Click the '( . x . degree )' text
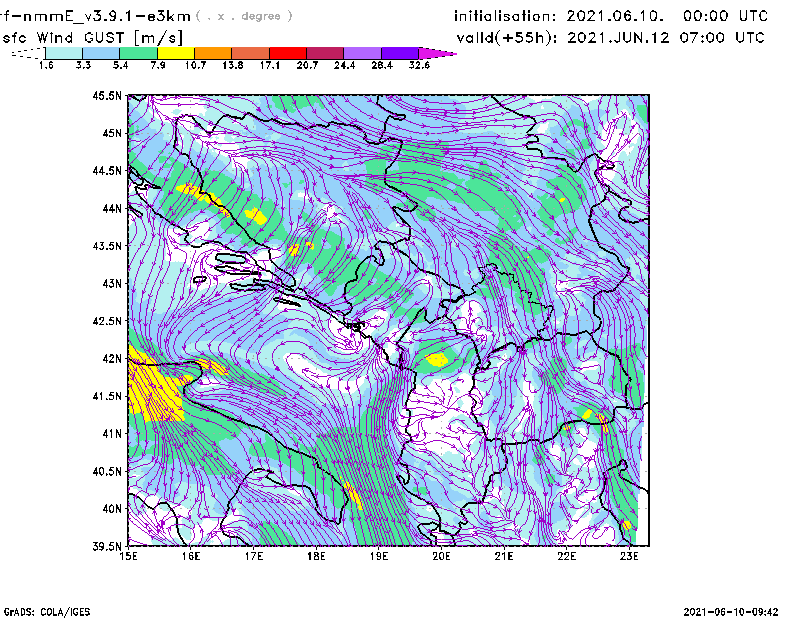The image size is (800, 618). coord(244,16)
